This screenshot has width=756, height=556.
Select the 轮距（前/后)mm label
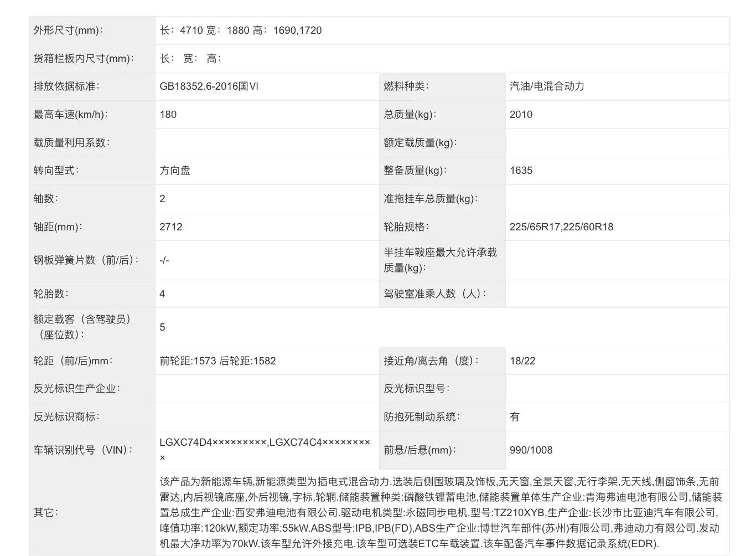click(73, 361)
